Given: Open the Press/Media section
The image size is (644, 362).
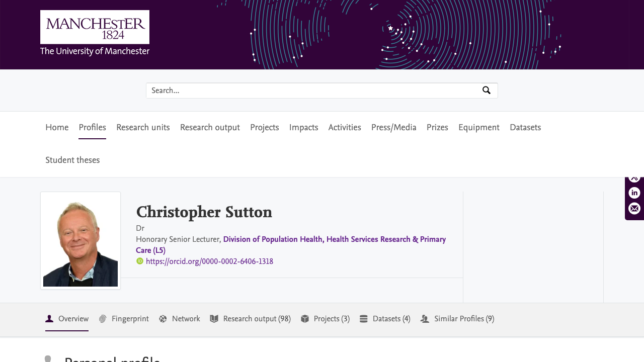Looking at the screenshot, I should pos(393,127).
